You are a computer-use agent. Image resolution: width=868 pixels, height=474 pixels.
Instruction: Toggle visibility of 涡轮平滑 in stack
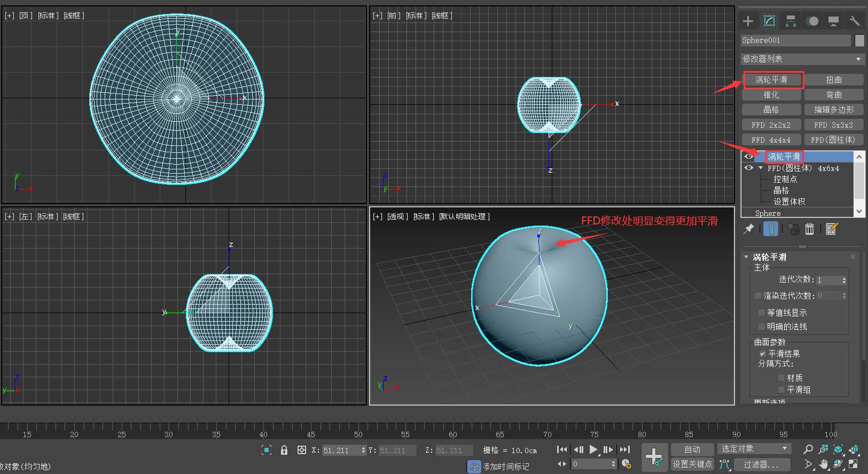click(749, 157)
